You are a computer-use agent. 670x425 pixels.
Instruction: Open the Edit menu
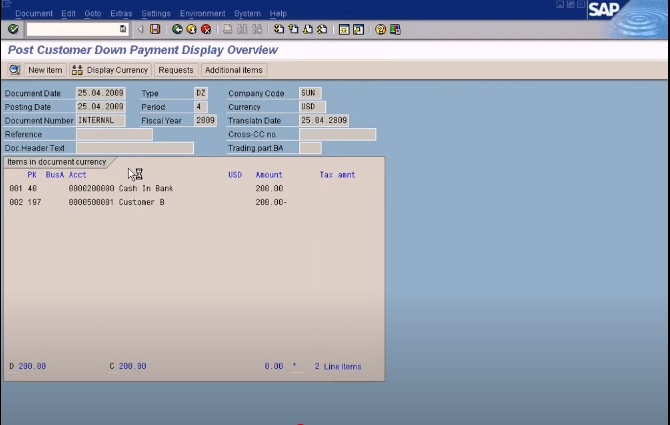[x=68, y=14]
